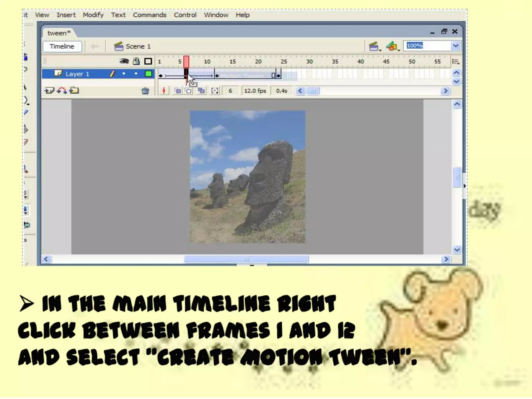Click the Modify Onion Markers icon
The width and height of the screenshot is (532, 399).
tap(215, 91)
